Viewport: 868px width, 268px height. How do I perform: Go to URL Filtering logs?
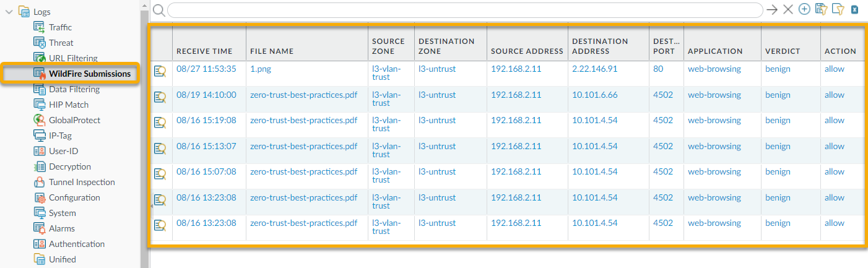click(73, 58)
